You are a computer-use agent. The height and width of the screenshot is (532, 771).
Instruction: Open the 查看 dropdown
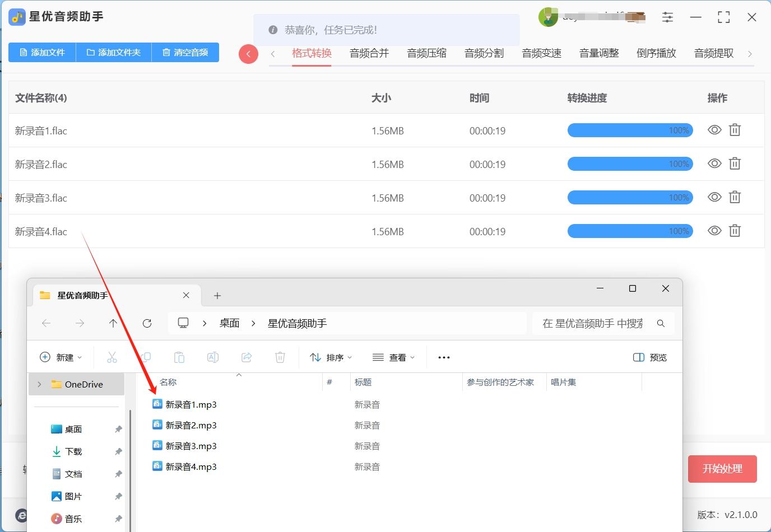pyautogui.click(x=394, y=357)
